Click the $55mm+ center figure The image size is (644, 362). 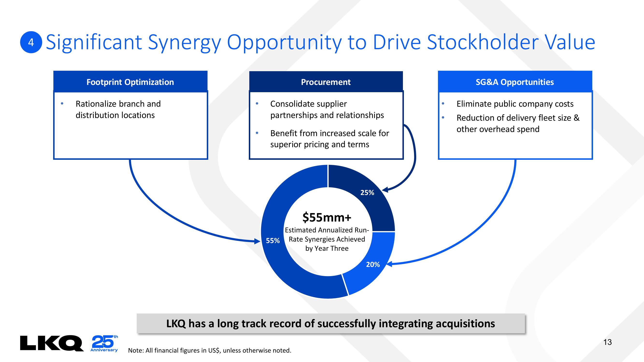pyautogui.click(x=327, y=217)
